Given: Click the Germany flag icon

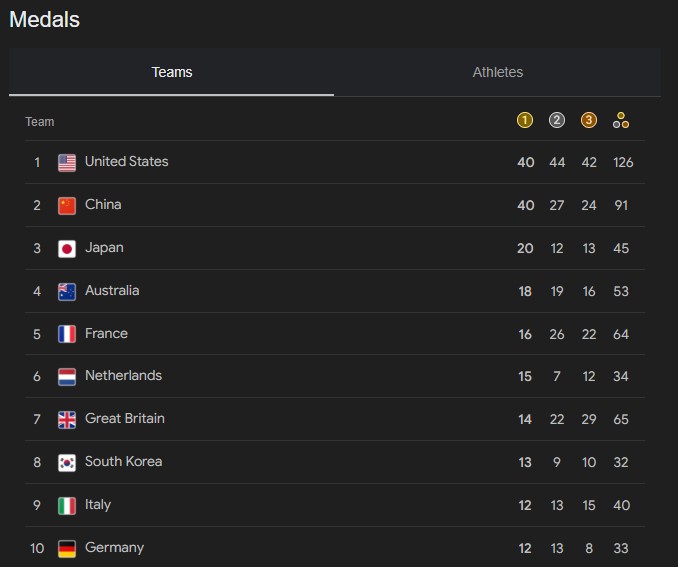Looking at the screenshot, I should pos(67,548).
